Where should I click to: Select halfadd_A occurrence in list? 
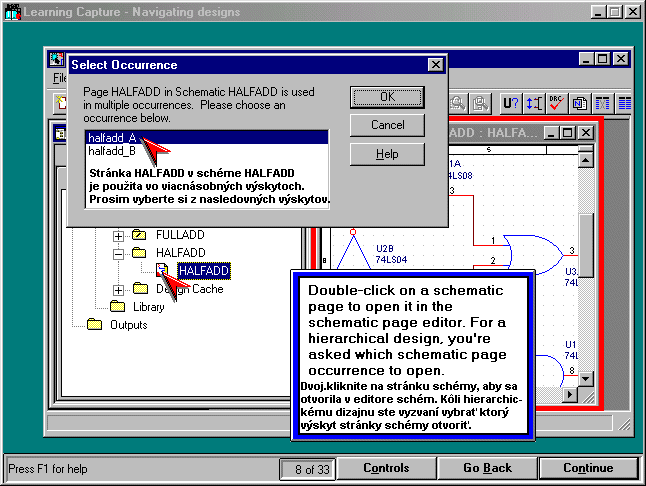pyautogui.click(x=112, y=138)
